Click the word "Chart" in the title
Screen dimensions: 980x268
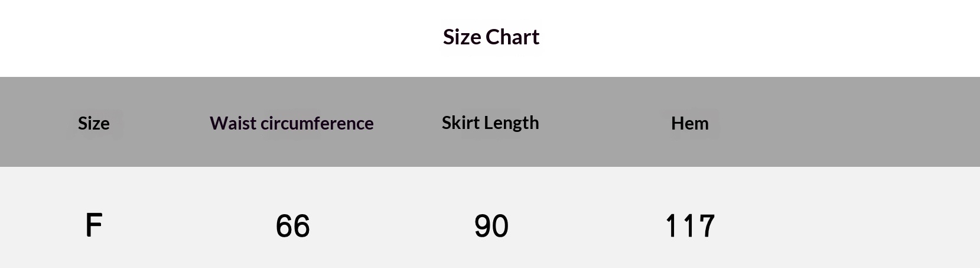[512, 37]
